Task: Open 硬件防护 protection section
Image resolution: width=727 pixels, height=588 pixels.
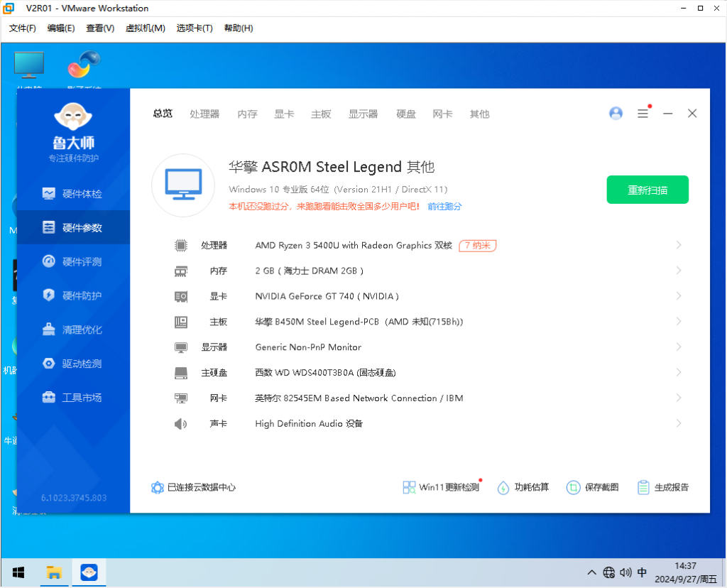Action: (72, 295)
